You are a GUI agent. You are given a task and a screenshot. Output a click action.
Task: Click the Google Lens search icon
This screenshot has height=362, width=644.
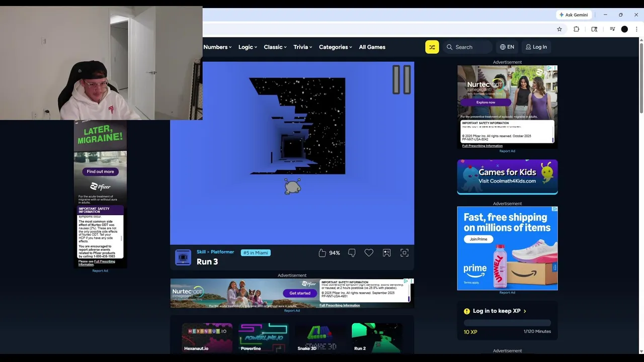click(594, 29)
